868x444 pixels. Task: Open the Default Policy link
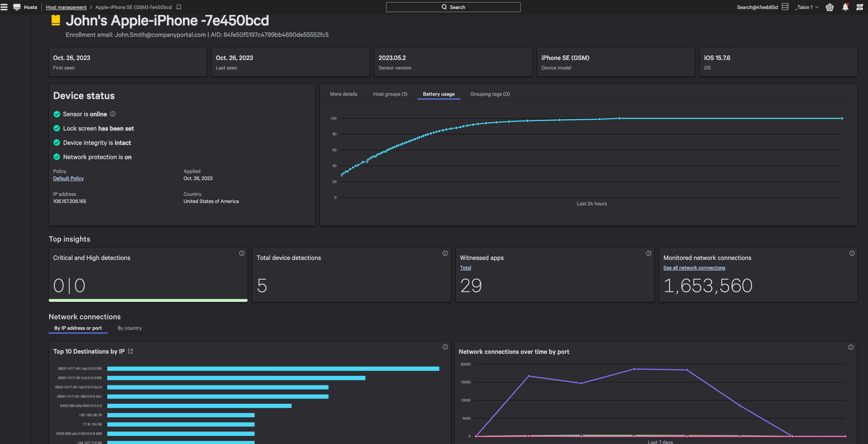[68, 178]
